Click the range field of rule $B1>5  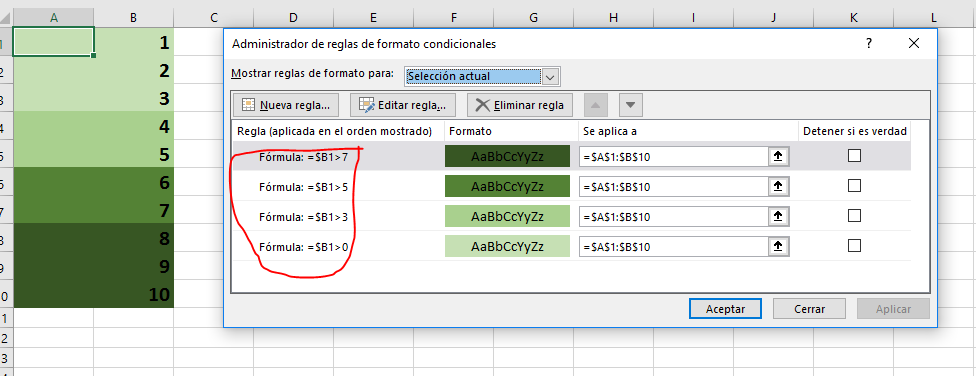[673, 186]
